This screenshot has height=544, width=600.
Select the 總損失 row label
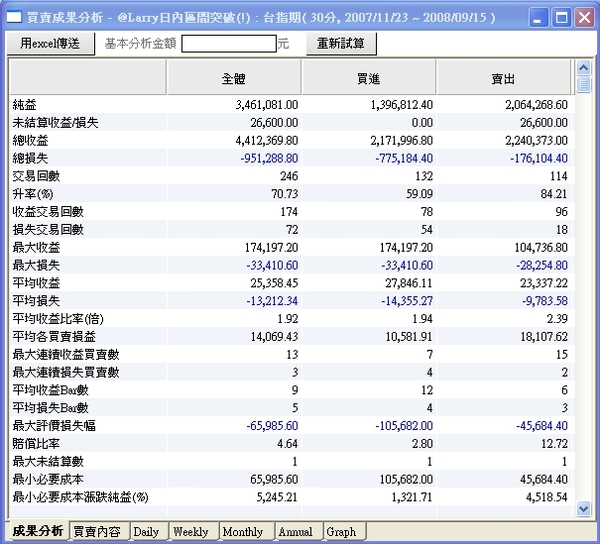pos(30,158)
